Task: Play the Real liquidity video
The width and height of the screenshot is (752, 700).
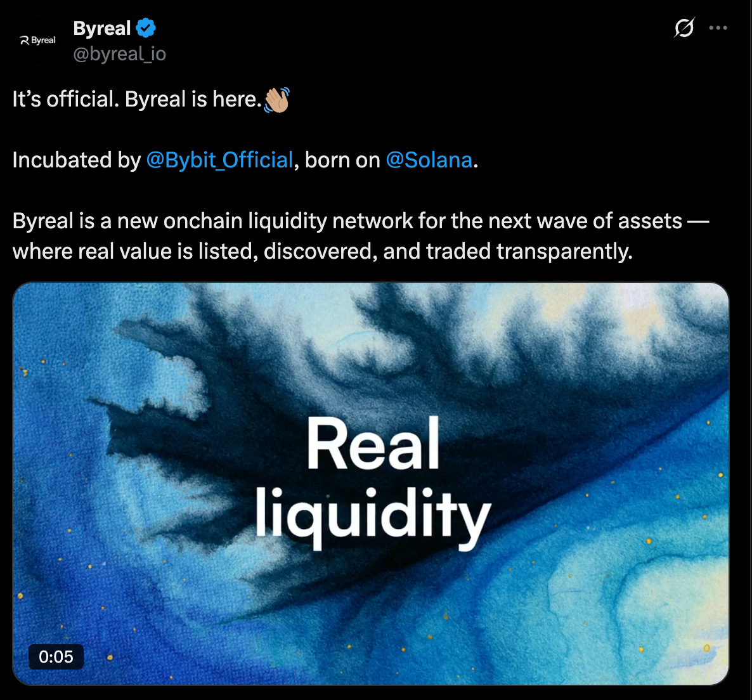Action: (x=371, y=483)
